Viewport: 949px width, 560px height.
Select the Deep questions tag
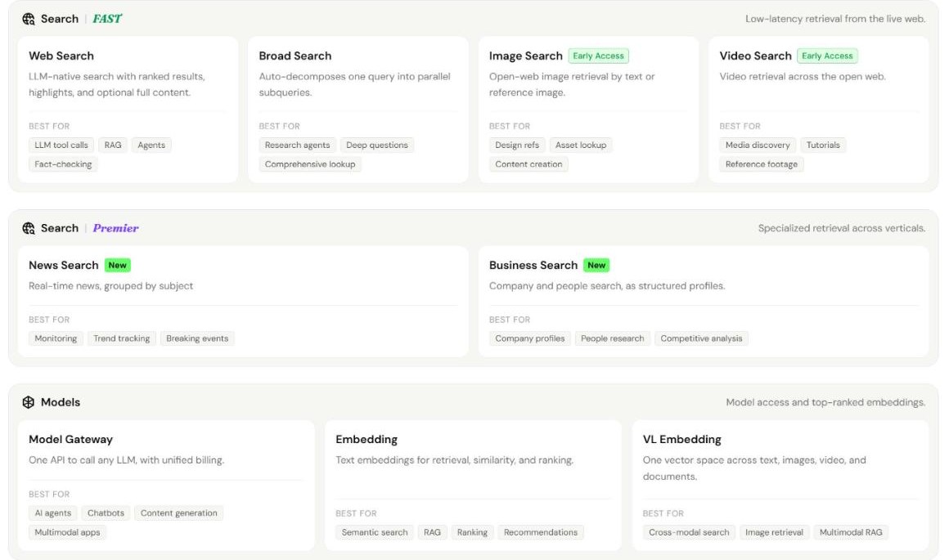[377, 146]
